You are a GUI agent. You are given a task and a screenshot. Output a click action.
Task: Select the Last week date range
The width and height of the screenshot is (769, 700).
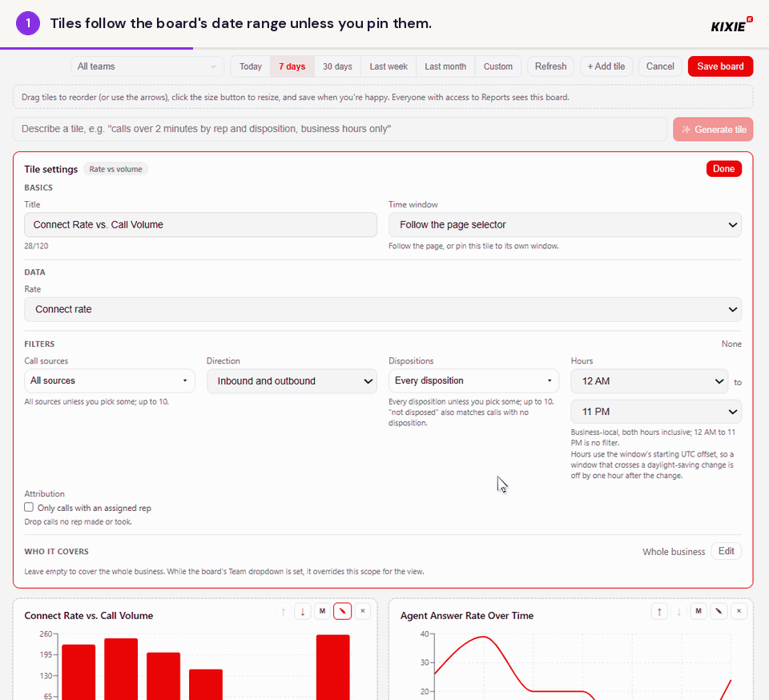(389, 66)
